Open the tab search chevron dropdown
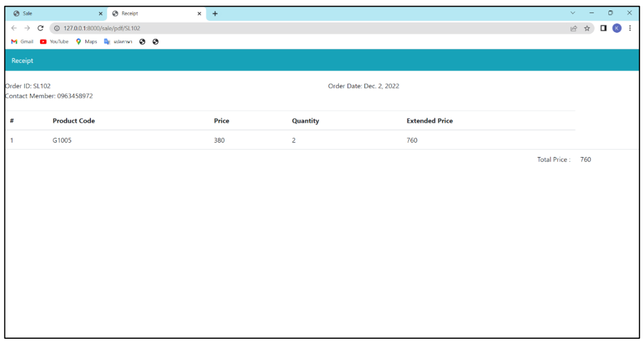 [x=572, y=12]
